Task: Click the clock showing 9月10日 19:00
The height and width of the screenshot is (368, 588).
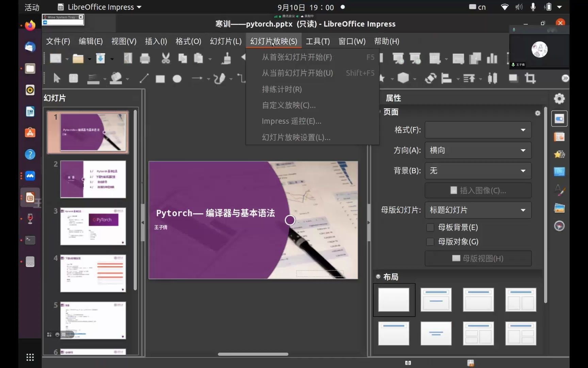Action: (x=306, y=7)
